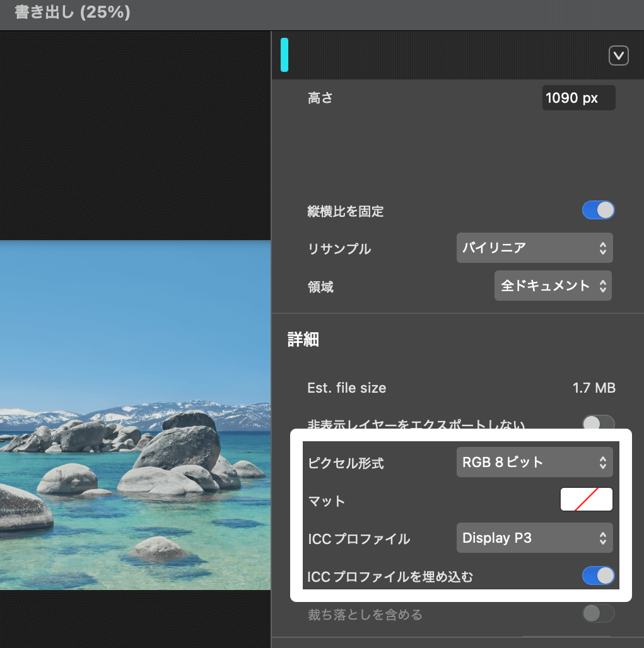Click the Est. file size label
This screenshot has width=644, height=648.
346,388
